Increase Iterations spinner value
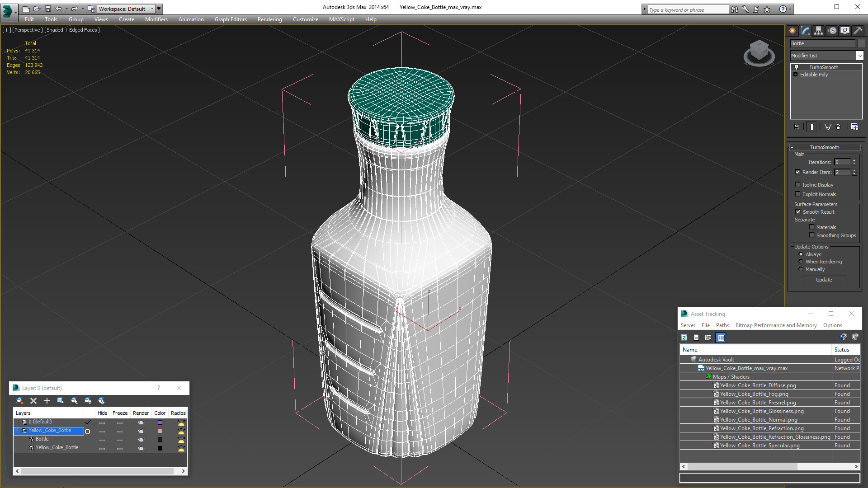 854,160
